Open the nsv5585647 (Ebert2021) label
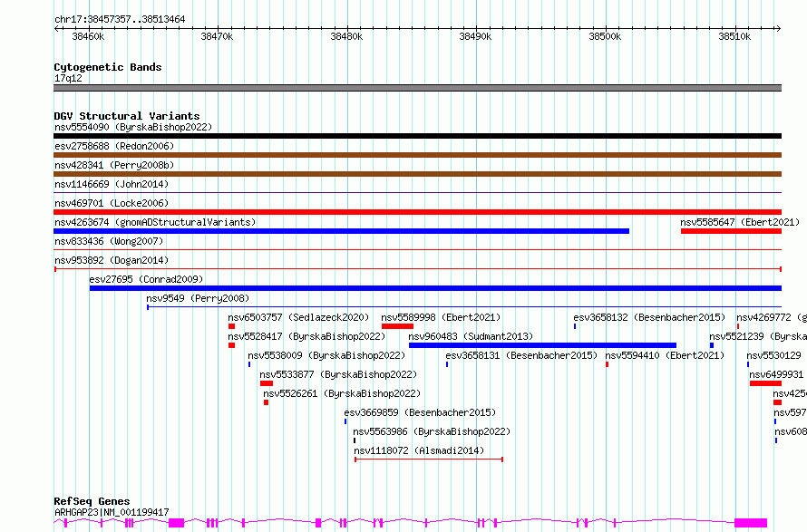 (x=740, y=222)
